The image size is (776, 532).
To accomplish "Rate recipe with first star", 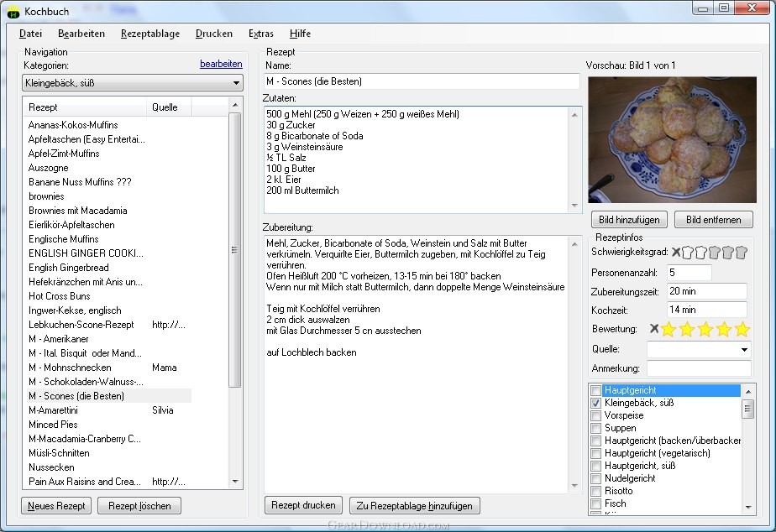I will click(669, 329).
